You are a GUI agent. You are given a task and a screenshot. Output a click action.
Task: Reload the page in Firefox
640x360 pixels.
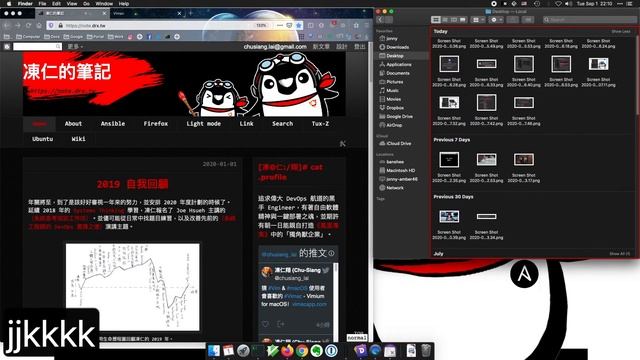coord(28,25)
